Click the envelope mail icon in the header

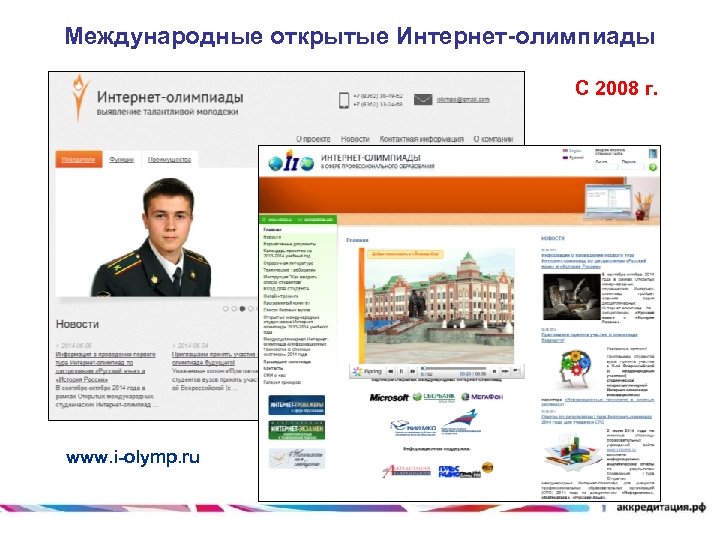[423, 99]
